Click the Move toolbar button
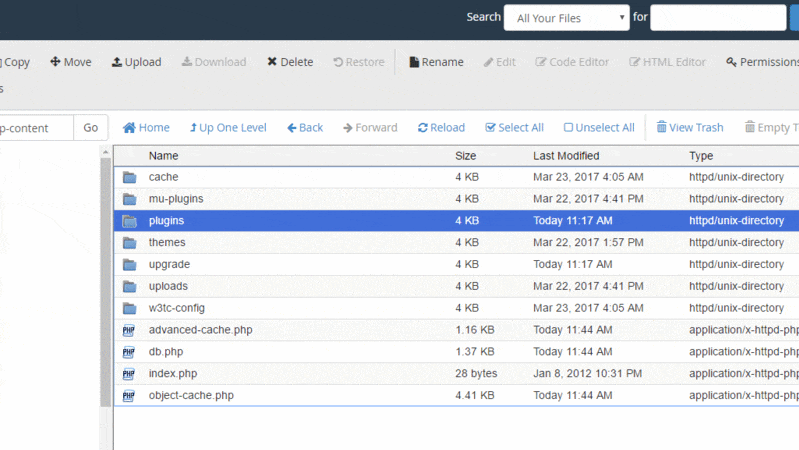This screenshot has width=799, height=450. (x=70, y=62)
